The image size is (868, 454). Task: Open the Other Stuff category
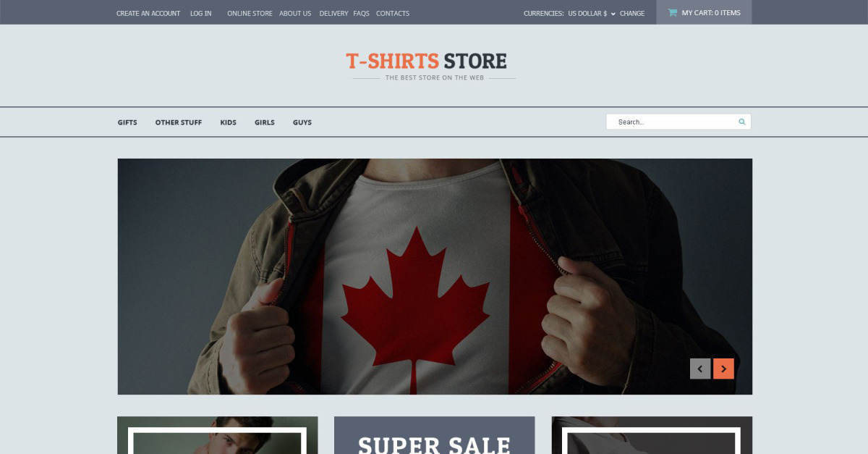pos(179,122)
